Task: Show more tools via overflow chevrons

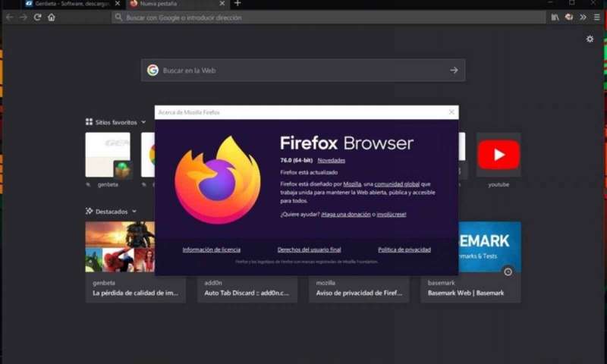Action: (583, 17)
